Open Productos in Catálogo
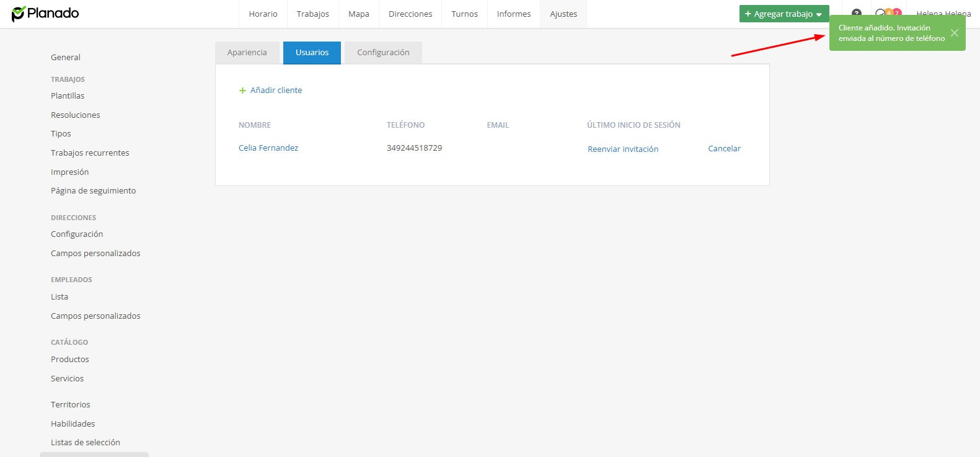 click(70, 360)
